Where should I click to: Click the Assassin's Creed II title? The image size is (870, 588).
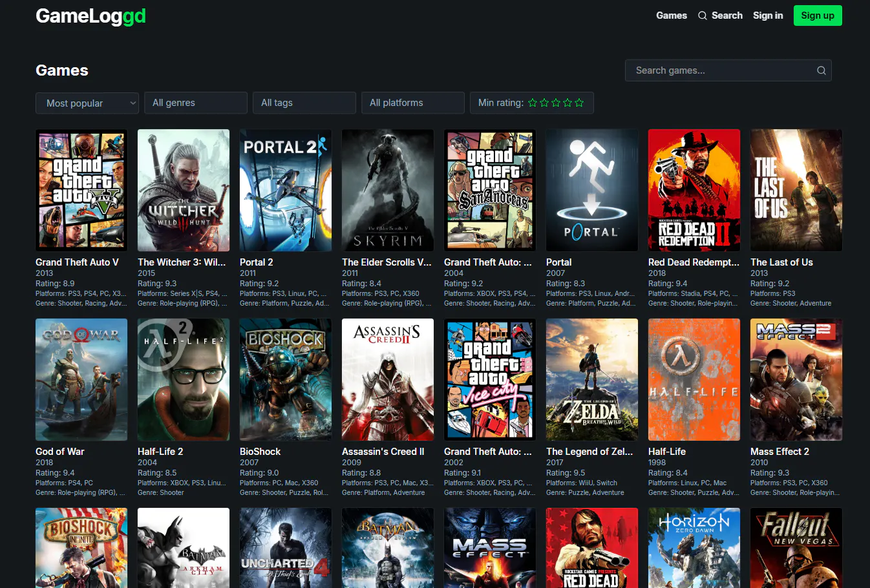point(383,452)
